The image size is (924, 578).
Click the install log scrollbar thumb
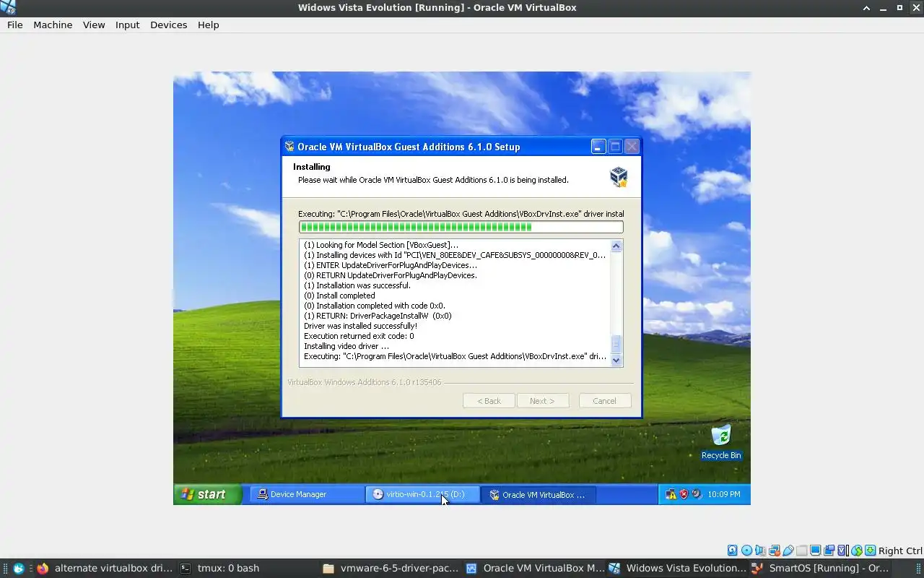(x=616, y=344)
